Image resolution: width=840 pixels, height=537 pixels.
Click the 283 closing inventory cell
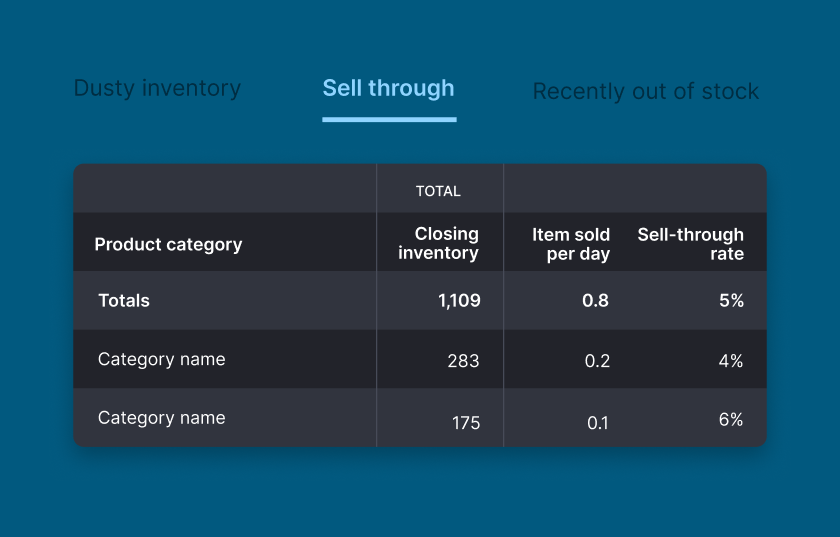tap(463, 361)
